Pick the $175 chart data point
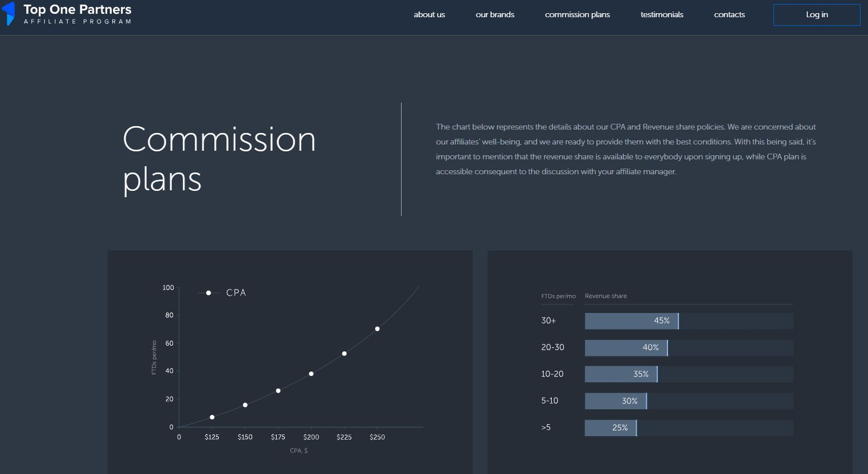Screen dimensions: 868x474 [278, 391]
